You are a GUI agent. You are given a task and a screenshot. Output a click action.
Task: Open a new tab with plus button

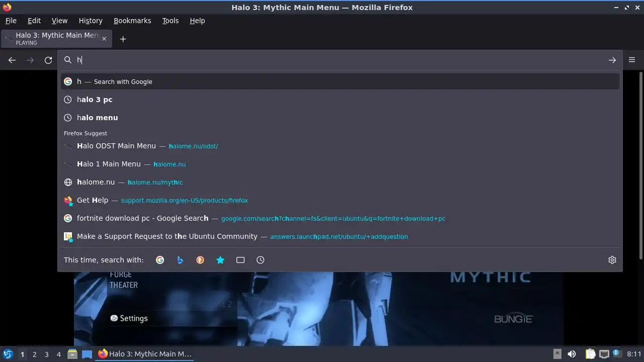(x=123, y=39)
